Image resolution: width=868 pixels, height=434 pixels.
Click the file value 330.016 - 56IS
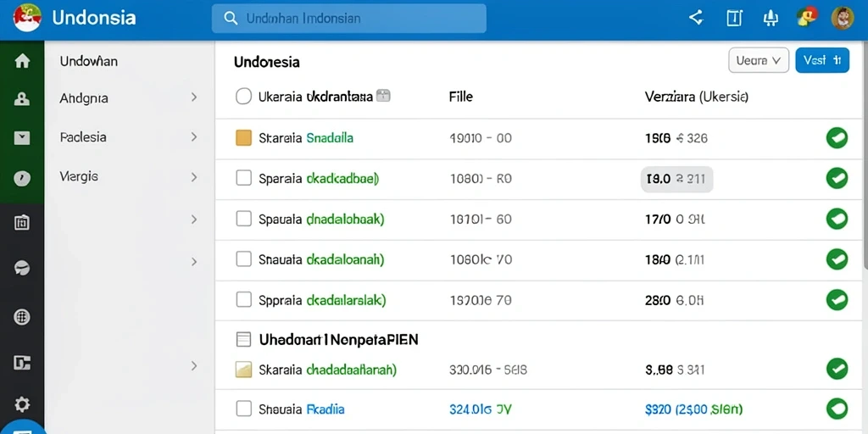click(488, 370)
